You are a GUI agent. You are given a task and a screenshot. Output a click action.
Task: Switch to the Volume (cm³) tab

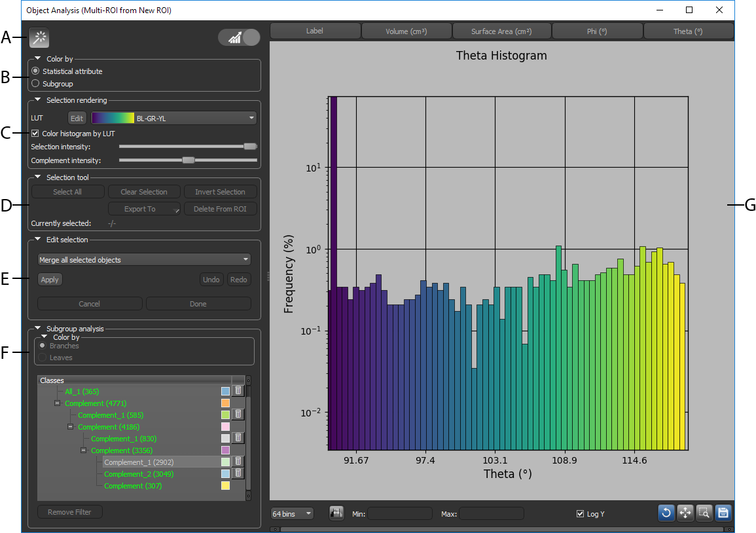click(406, 31)
